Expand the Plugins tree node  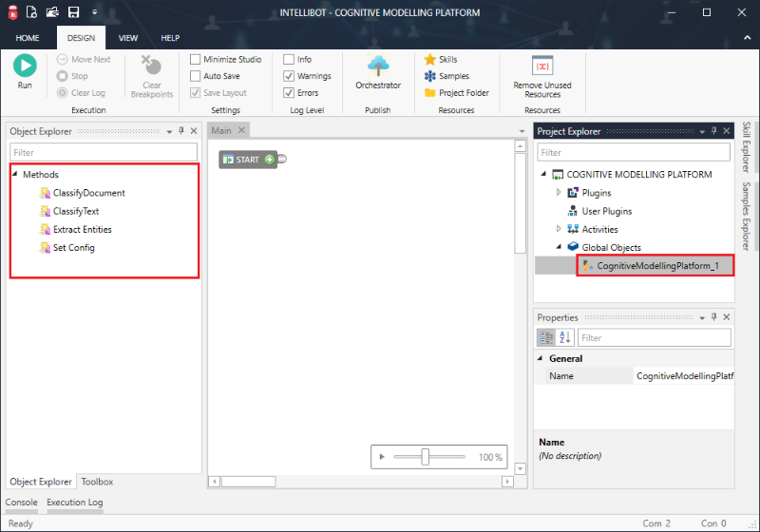coord(559,193)
